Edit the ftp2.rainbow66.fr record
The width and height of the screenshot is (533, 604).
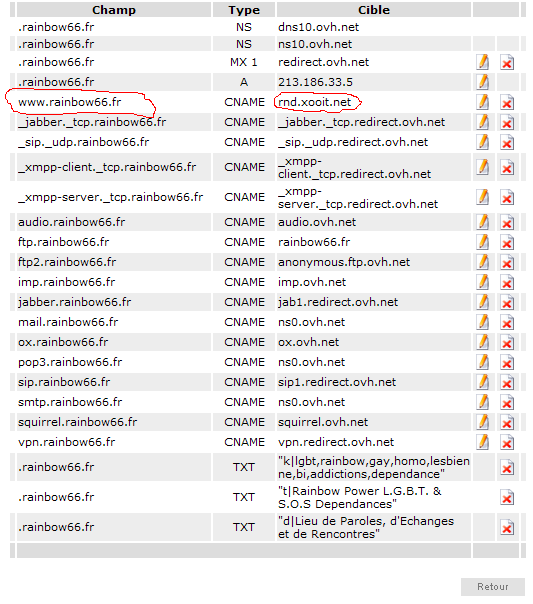483,262
